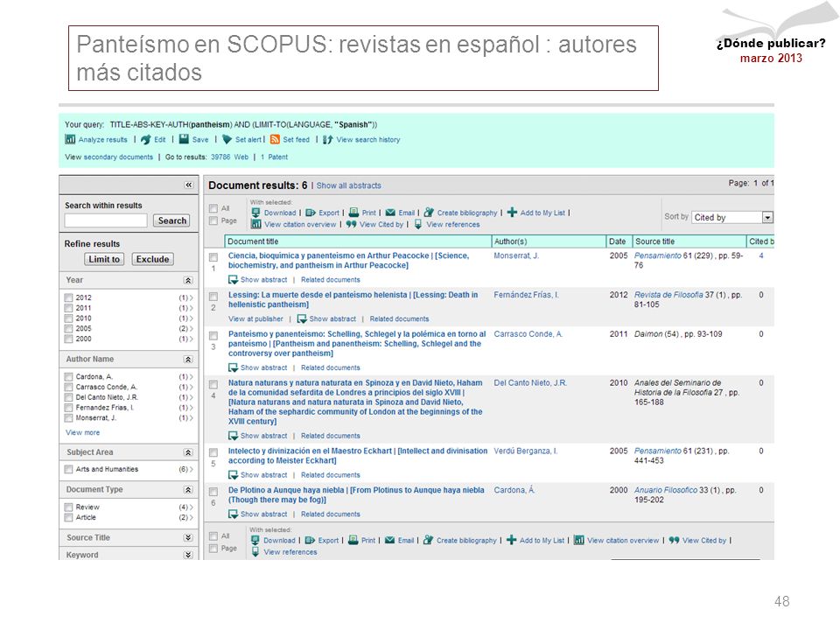Click the bottom Export icon
Viewport: 840px width, 630px height.
click(x=310, y=540)
